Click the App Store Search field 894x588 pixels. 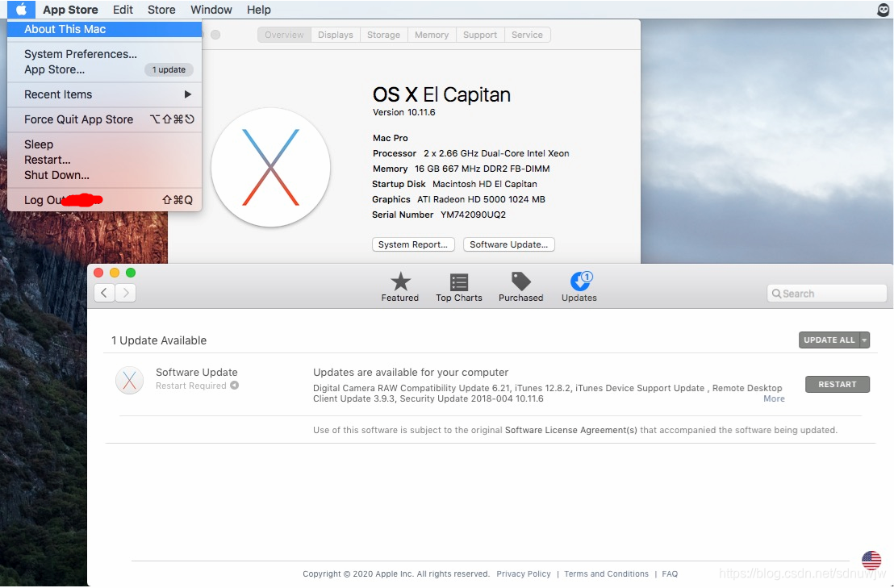(x=827, y=294)
